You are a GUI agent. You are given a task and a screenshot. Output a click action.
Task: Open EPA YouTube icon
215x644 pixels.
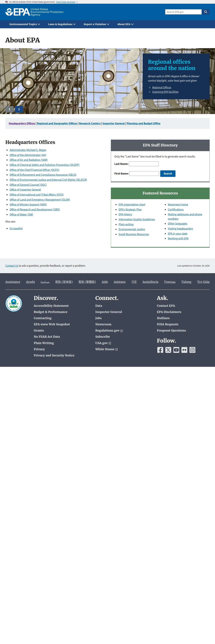(176, 350)
